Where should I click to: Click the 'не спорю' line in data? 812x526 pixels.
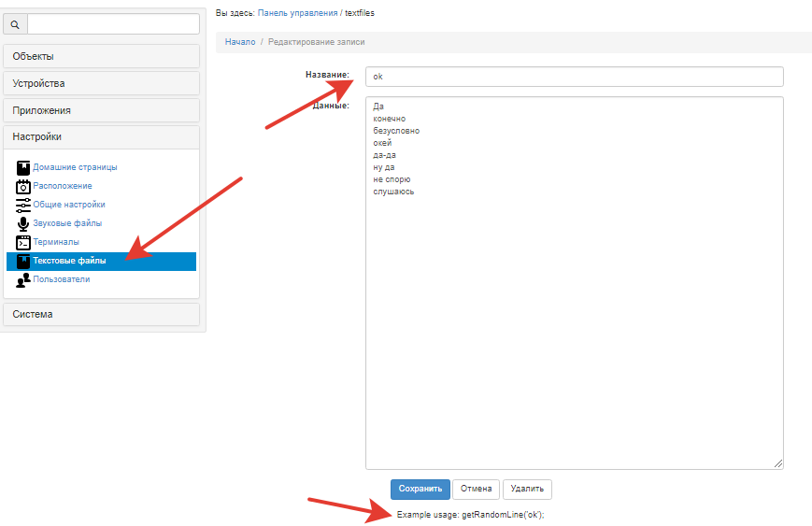point(392,179)
